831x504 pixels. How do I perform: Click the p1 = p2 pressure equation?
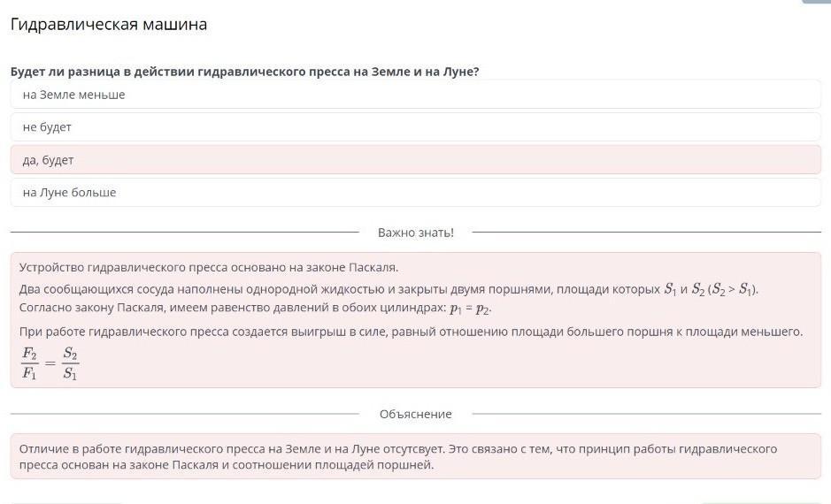(x=470, y=309)
